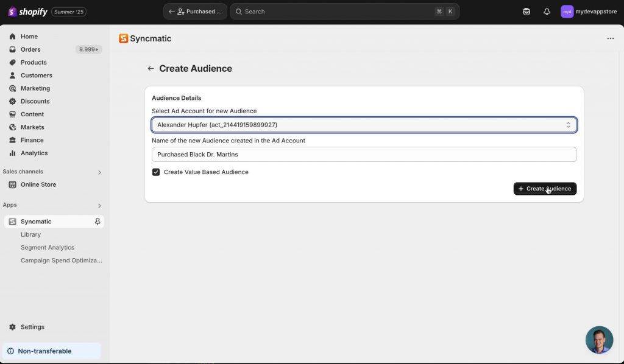This screenshot has height=364, width=624.
Task: Click the Select Ad Account label text
Action: (204, 111)
